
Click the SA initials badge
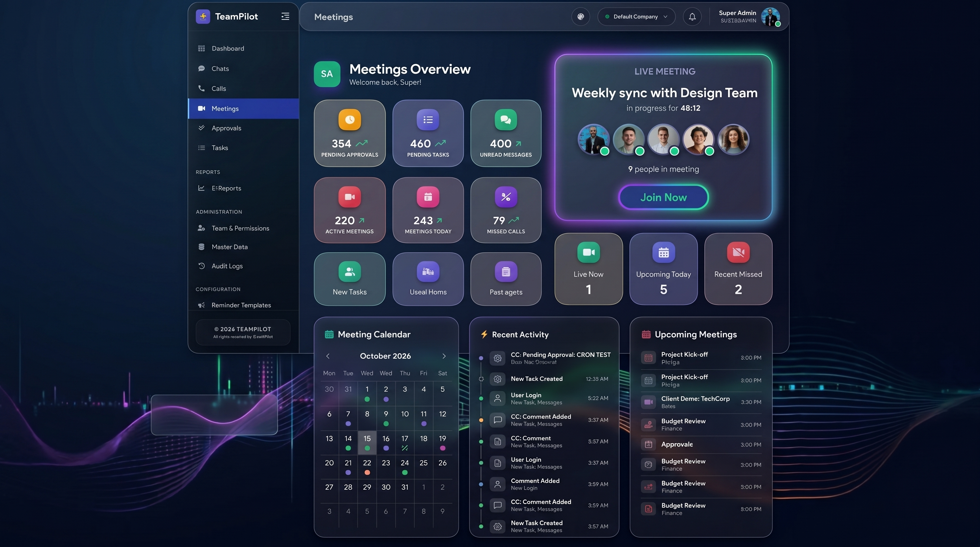(327, 74)
